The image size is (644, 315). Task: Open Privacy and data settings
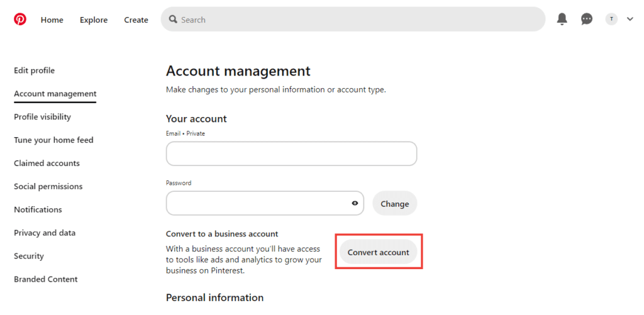pyautogui.click(x=45, y=233)
